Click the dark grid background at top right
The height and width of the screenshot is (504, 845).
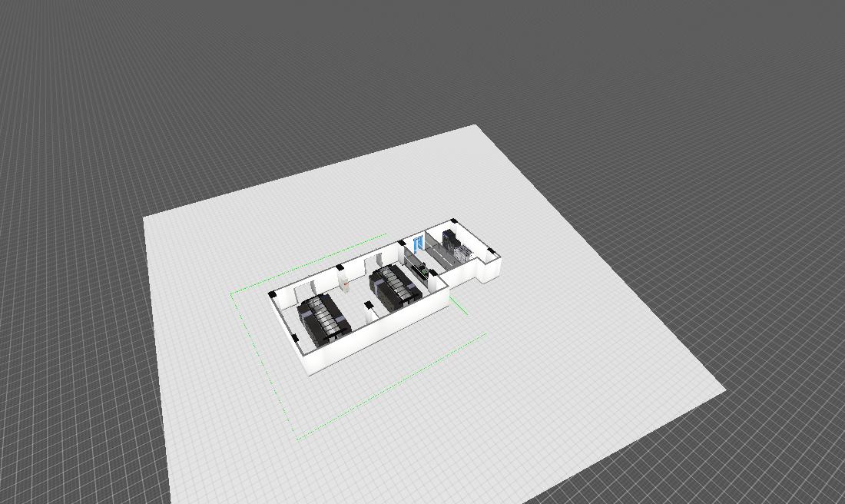730,77
